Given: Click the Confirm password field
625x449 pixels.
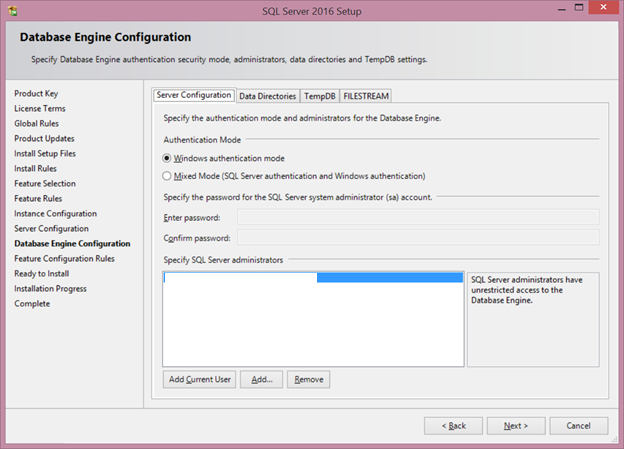Looking at the screenshot, I should click(418, 238).
